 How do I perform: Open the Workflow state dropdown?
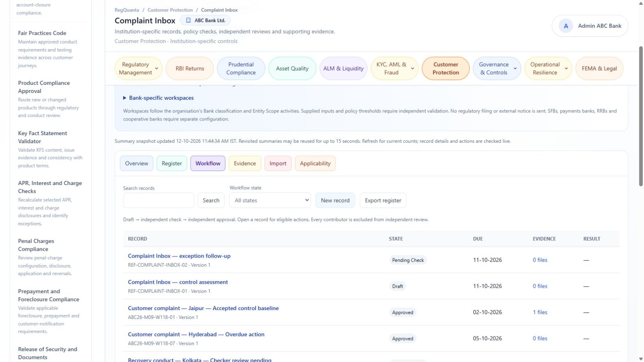[270, 200]
